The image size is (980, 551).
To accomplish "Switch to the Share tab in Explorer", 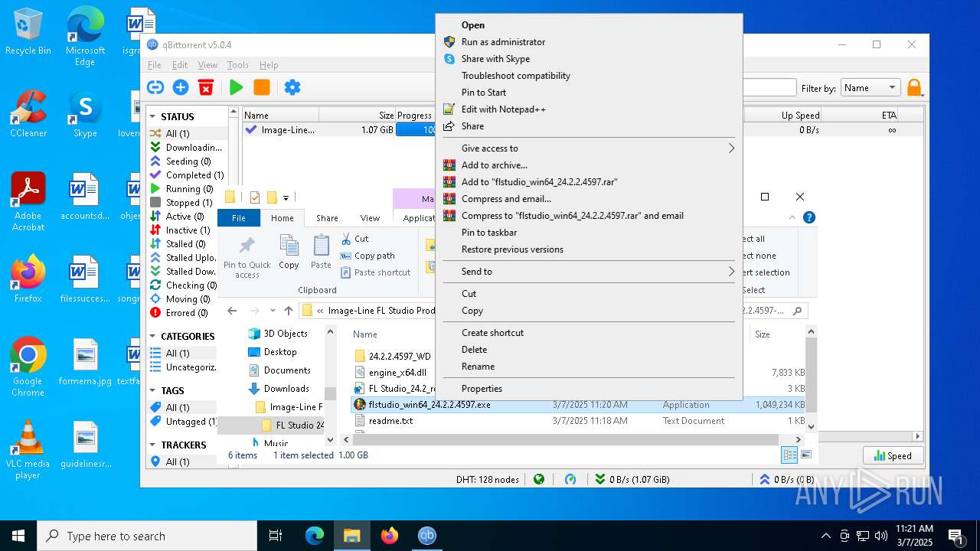I will coord(327,218).
